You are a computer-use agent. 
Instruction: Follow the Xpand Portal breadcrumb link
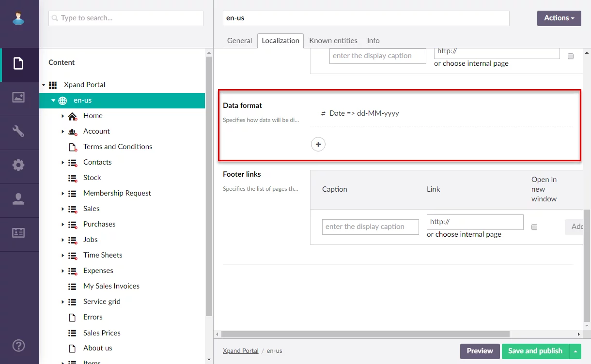pos(240,351)
